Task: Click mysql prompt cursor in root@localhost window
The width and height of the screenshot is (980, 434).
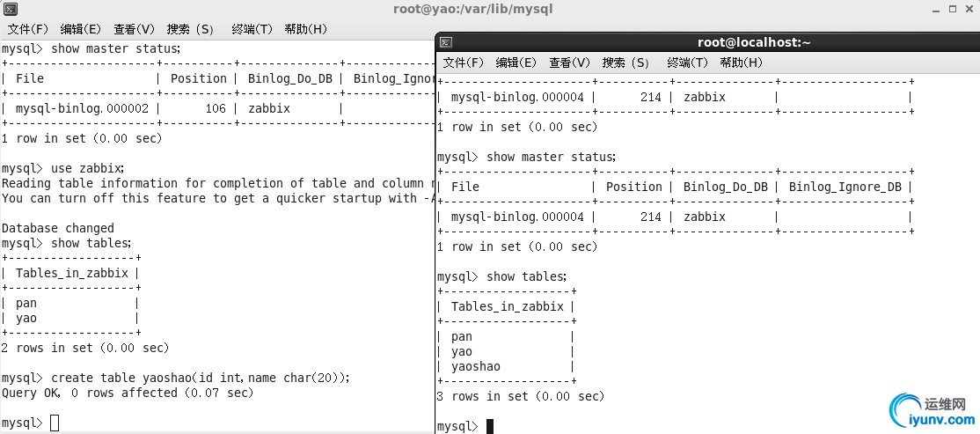Action: 490,426
